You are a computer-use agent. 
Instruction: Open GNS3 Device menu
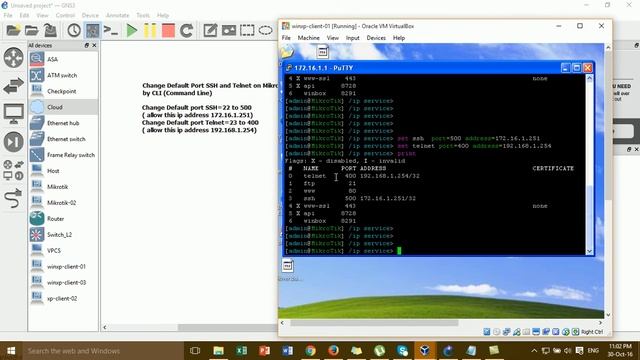pyautogui.click(x=90, y=15)
